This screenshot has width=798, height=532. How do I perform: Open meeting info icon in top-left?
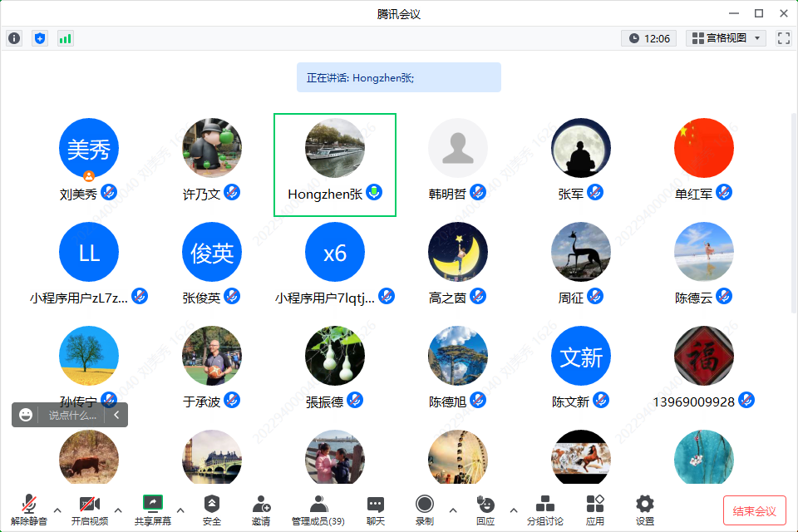coord(14,38)
